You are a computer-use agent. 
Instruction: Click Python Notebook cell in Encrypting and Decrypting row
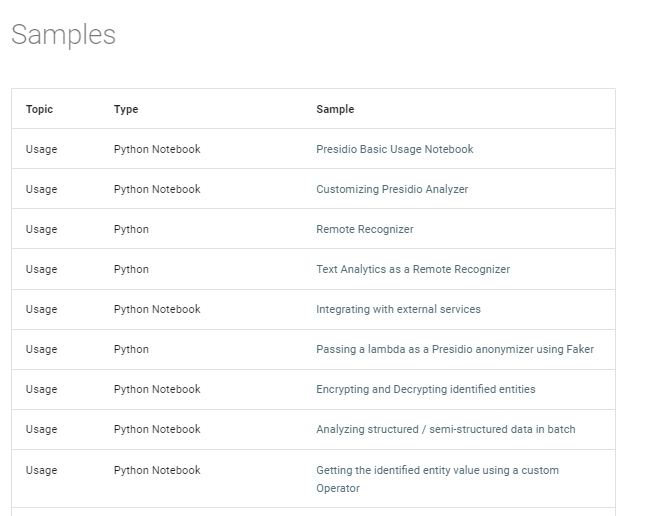(x=157, y=389)
